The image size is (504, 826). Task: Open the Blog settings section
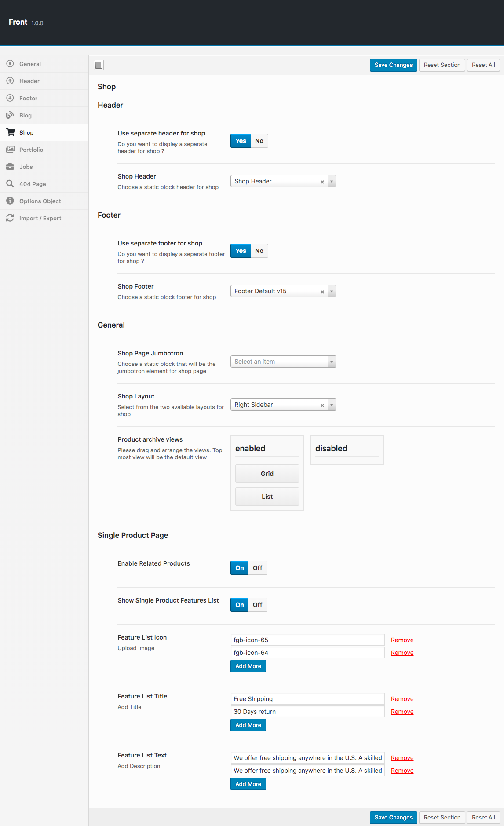click(44, 115)
